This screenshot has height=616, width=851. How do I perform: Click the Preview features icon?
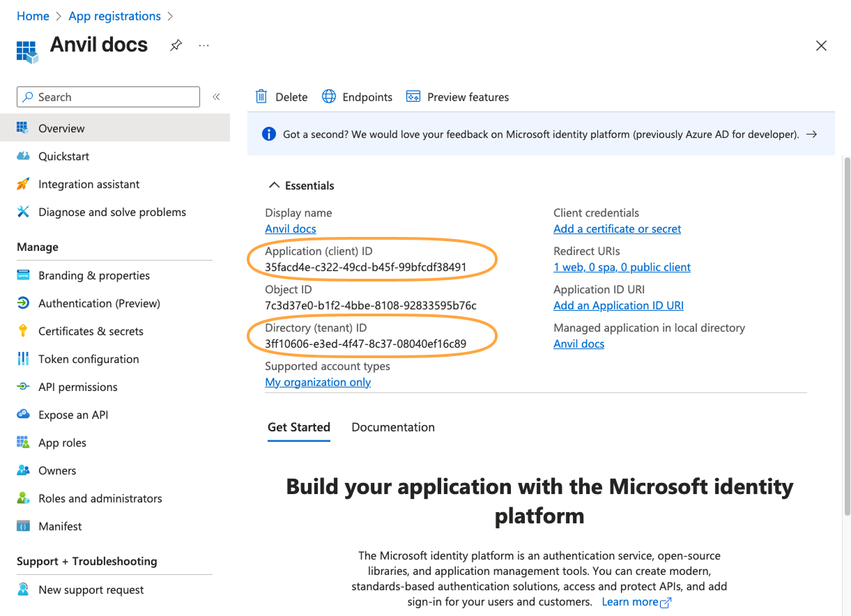point(413,97)
